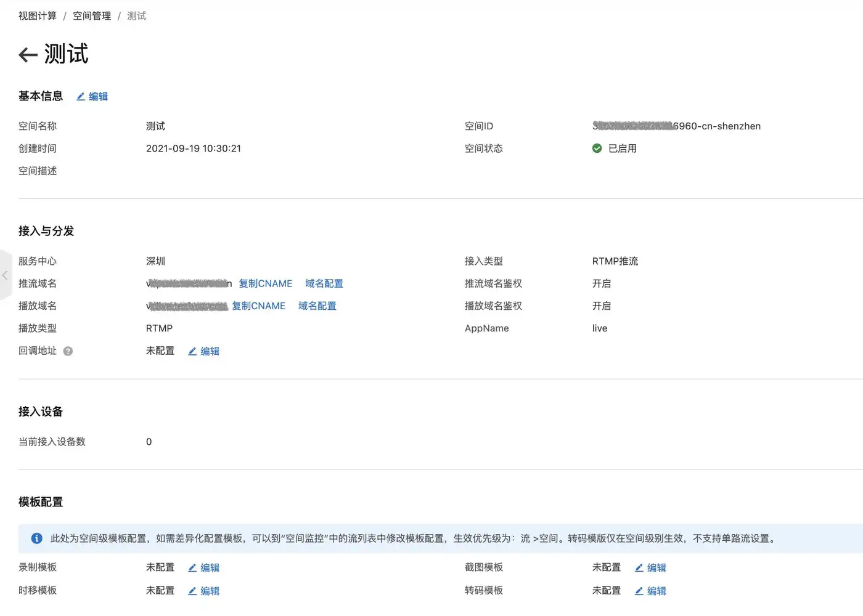Select the 接入类型 value RTMP推流

[x=615, y=261]
